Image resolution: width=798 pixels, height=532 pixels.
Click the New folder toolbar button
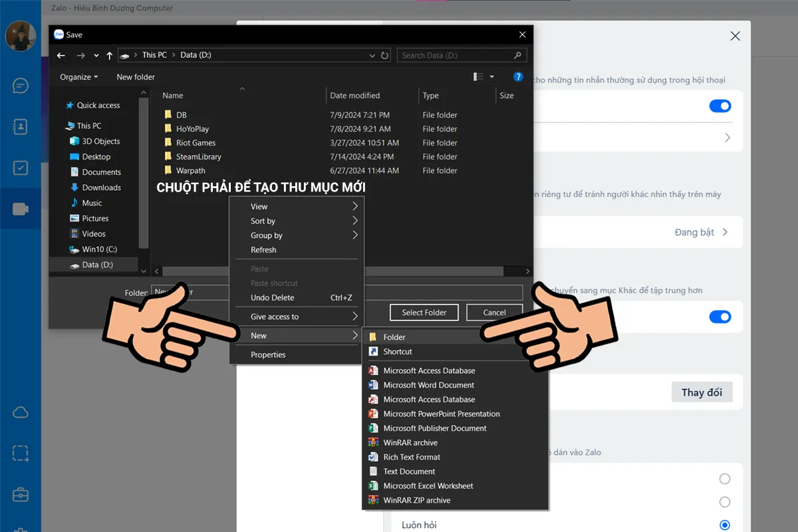(x=136, y=77)
